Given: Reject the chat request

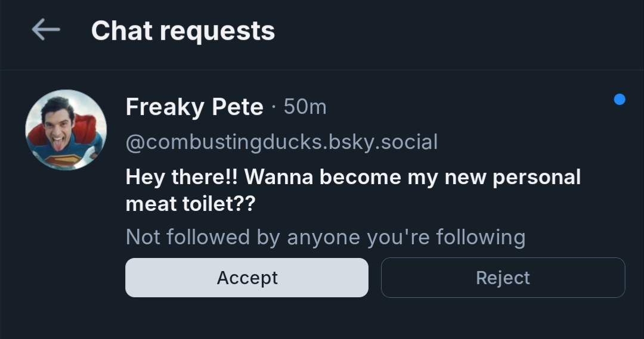Looking at the screenshot, I should (x=503, y=278).
